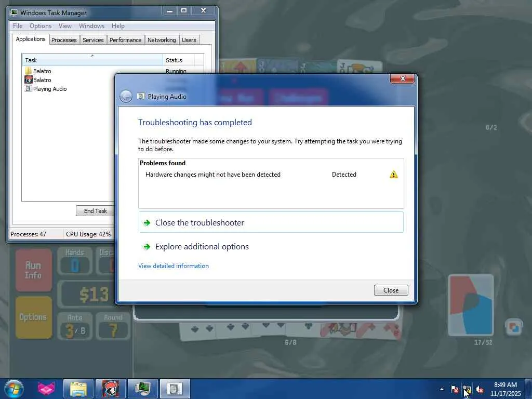532x399 pixels.
Task: Click the Balatro deck card stack
Action: (x=471, y=305)
